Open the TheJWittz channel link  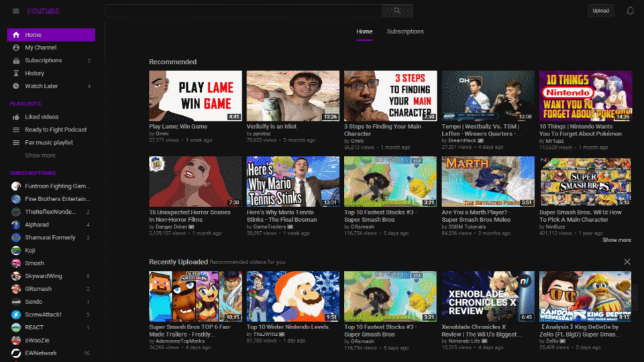(266, 335)
